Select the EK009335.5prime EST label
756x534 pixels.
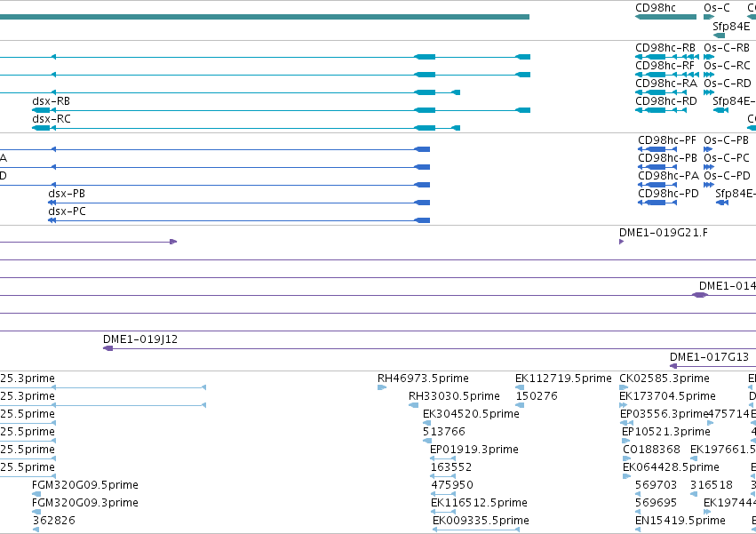[481, 521]
